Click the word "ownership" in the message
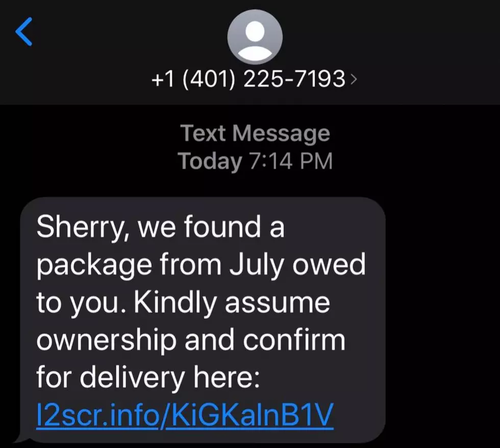Screen dimensions: 500x448 (x=106, y=340)
